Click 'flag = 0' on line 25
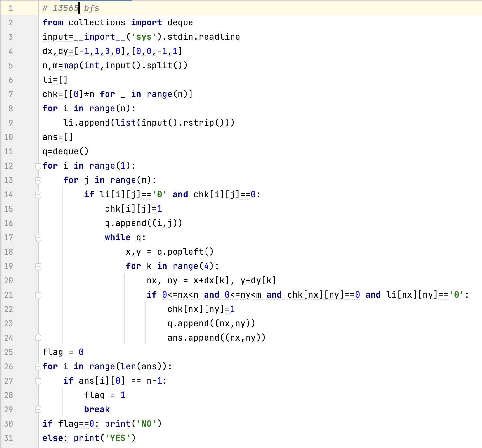Image resolution: width=482 pixels, height=448 pixels. point(63,352)
